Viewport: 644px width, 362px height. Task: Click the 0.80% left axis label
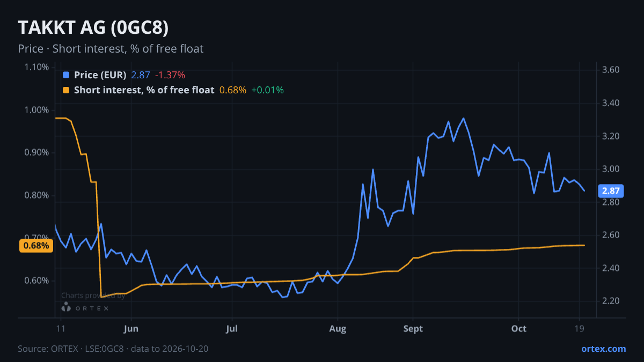point(36,195)
